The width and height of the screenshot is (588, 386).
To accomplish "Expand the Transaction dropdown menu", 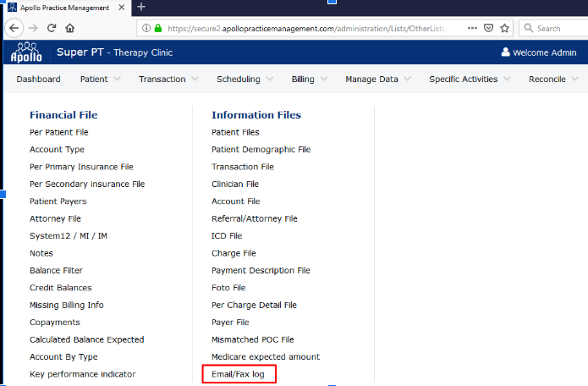I will 168,80.
